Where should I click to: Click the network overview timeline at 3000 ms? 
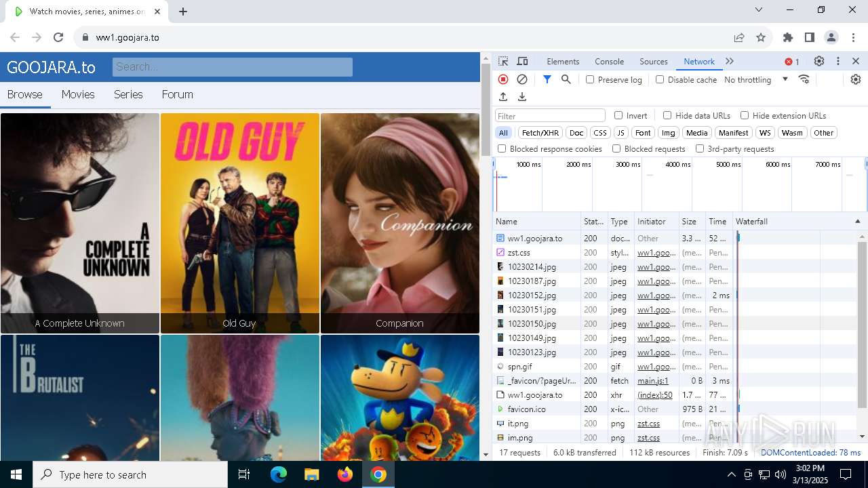(642, 184)
